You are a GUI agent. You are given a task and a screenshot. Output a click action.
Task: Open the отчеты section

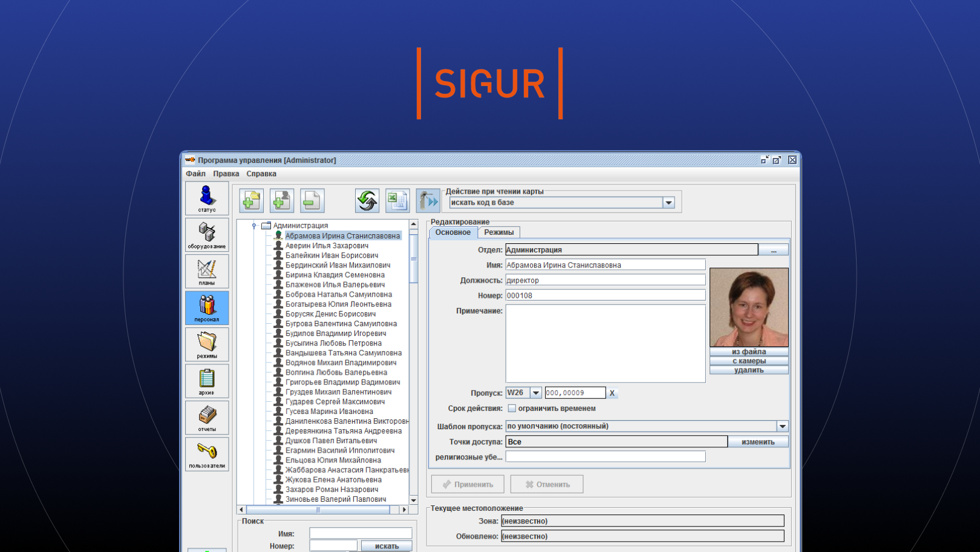(206, 417)
